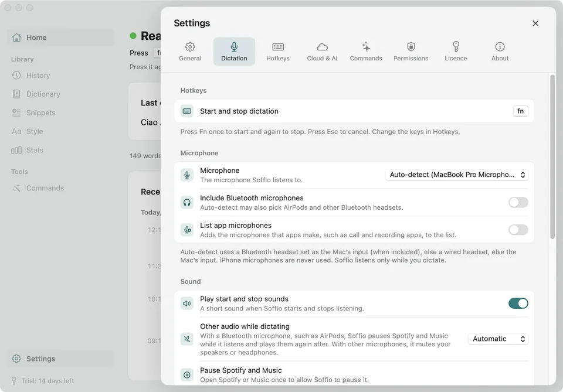Disable Play start and stop sounds switch
This screenshot has height=392, width=563.
pos(518,304)
